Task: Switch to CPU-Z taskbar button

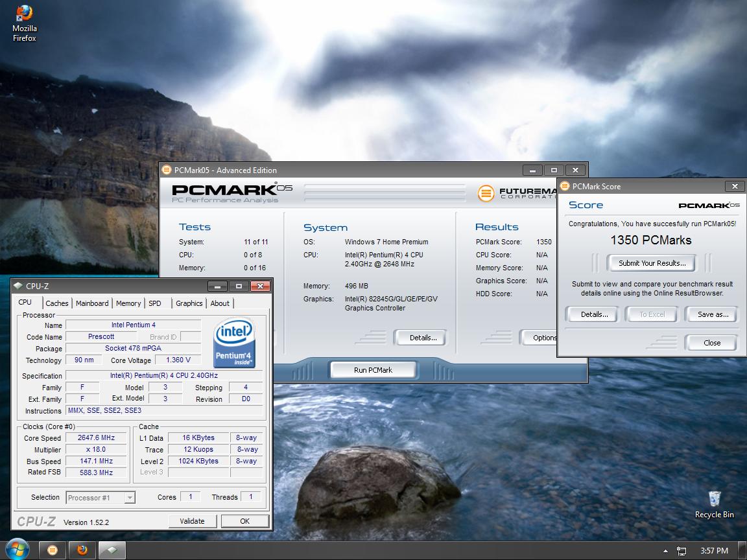Action: point(112,550)
